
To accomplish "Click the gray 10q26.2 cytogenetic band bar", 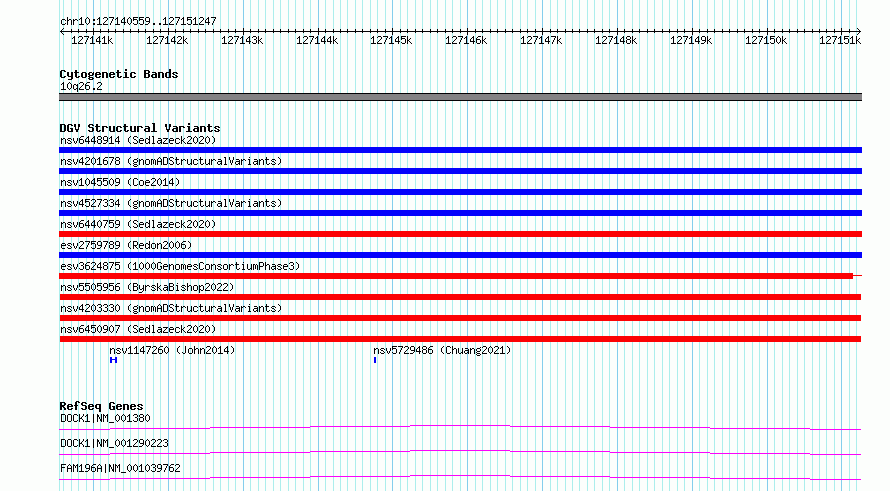I will (460, 97).
